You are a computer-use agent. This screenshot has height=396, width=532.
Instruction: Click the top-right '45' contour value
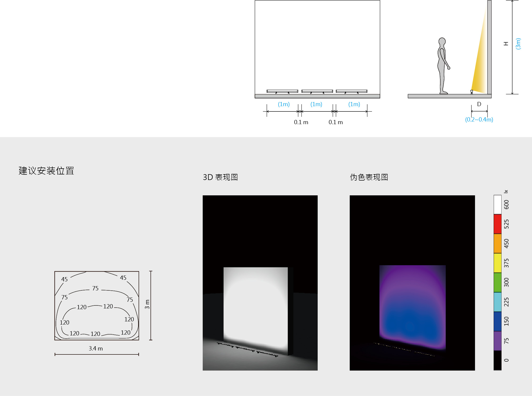point(123,278)
